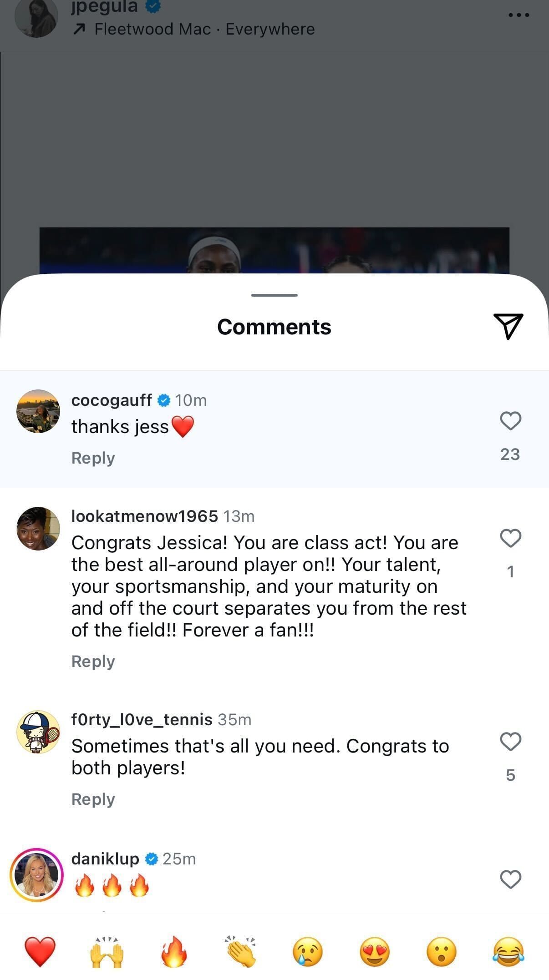The image size is (549, 980).
Task: Open the Fleetwood Mac Everywhere audio link
Action: [x=204, y=29]
